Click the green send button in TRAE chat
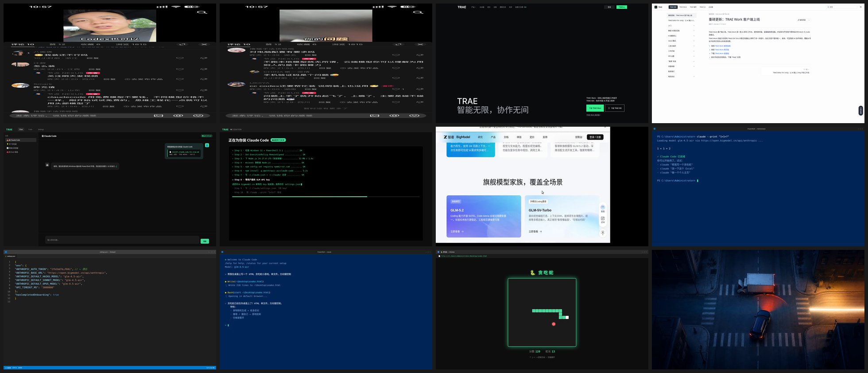The image size is (868, 373). [205, 241]
